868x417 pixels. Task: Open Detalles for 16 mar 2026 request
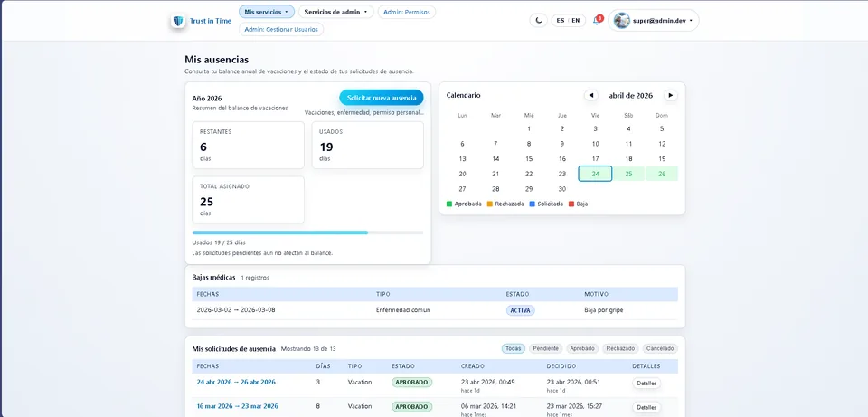pos(646,407)
